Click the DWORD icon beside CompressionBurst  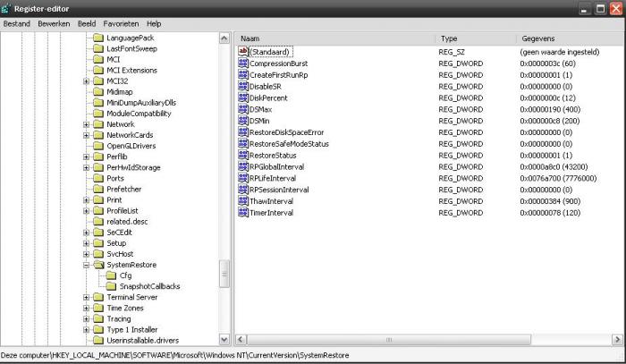point(242,63)
